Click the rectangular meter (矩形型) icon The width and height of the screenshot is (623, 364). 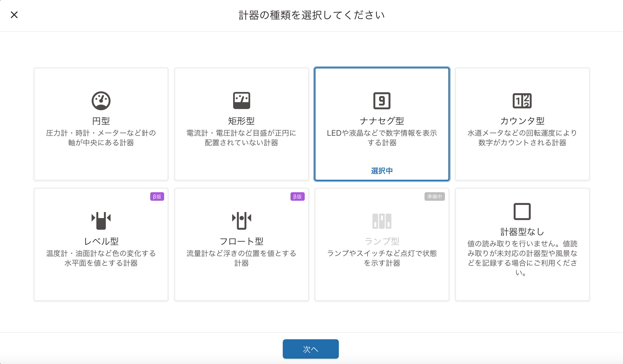click(x=241, y=101)
